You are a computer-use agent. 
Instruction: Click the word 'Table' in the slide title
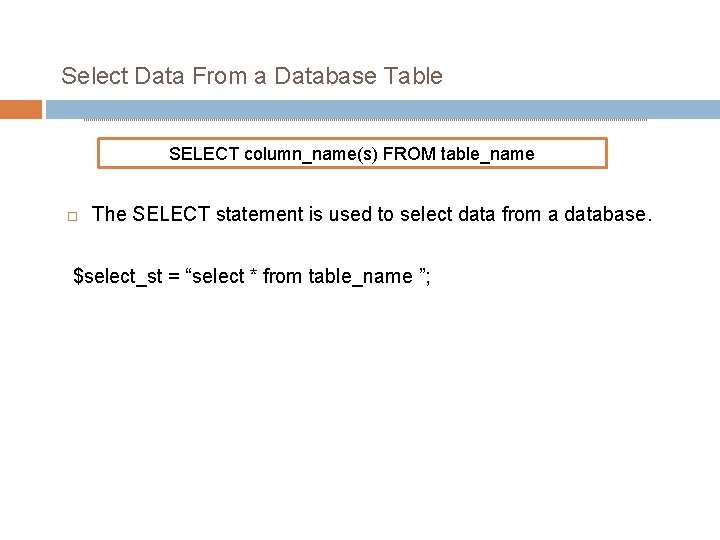pos(413,76)
